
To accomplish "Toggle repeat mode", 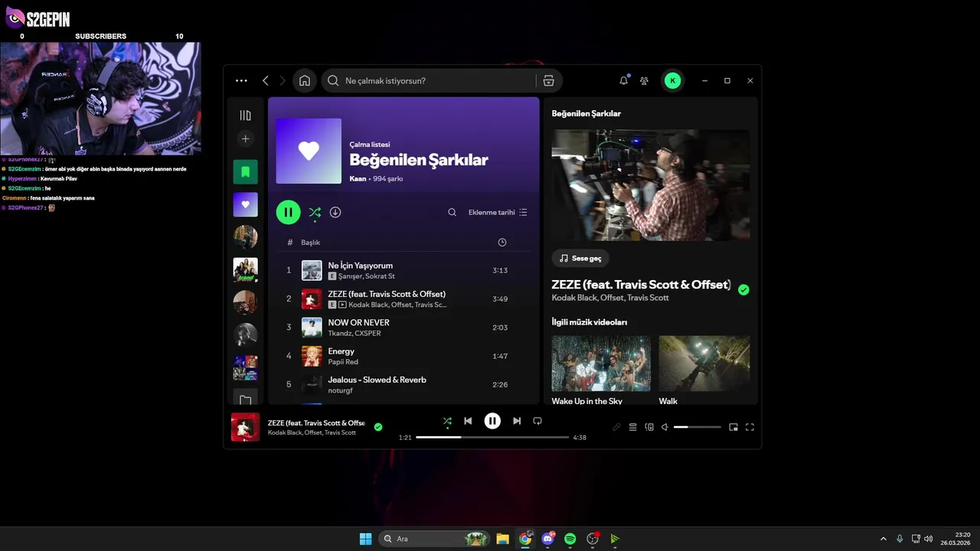I will point(537,421).
